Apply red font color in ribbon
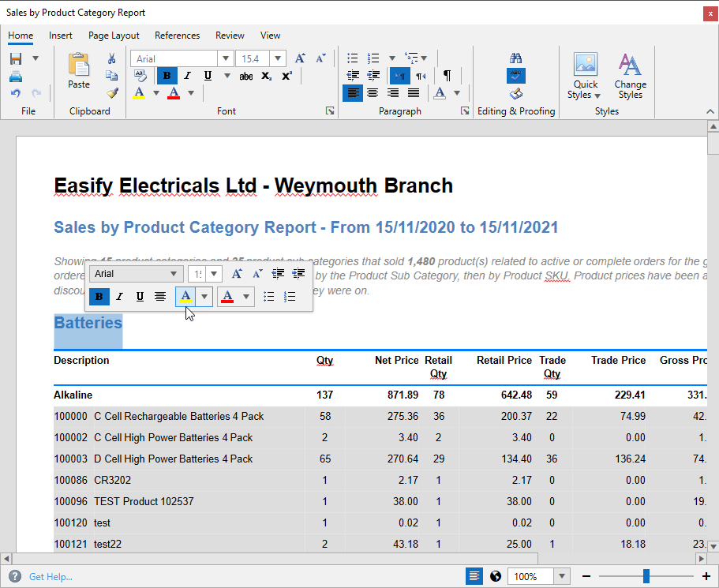Screen dimensions: 719x588 [174, 93]
